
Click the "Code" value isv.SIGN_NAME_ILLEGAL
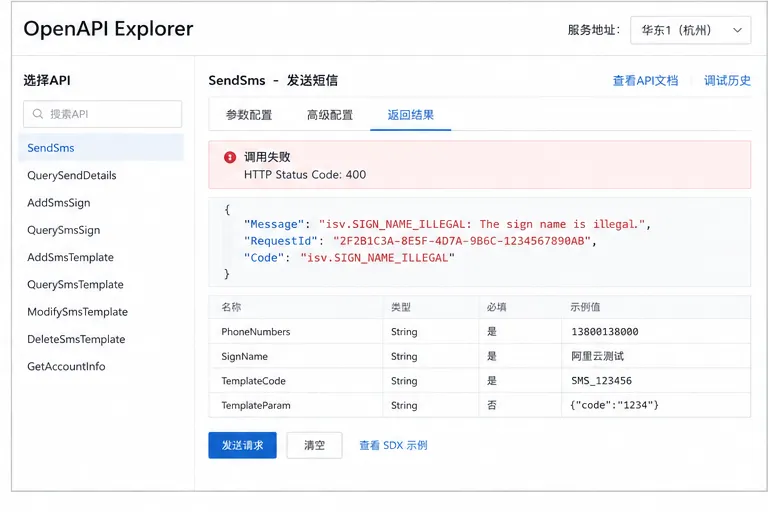pos(377,258)
